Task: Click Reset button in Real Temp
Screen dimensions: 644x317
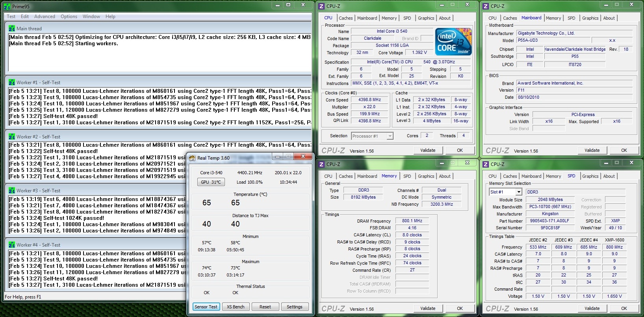Action: (x=265, y=307)
